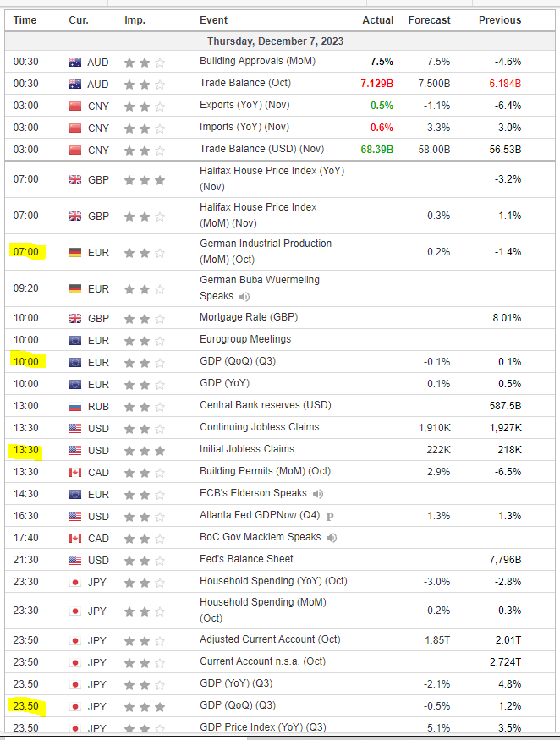Click preliminary 'P' icon next to Atlanta Fed GDPNow
560x740 pixels.
point(330,516)
